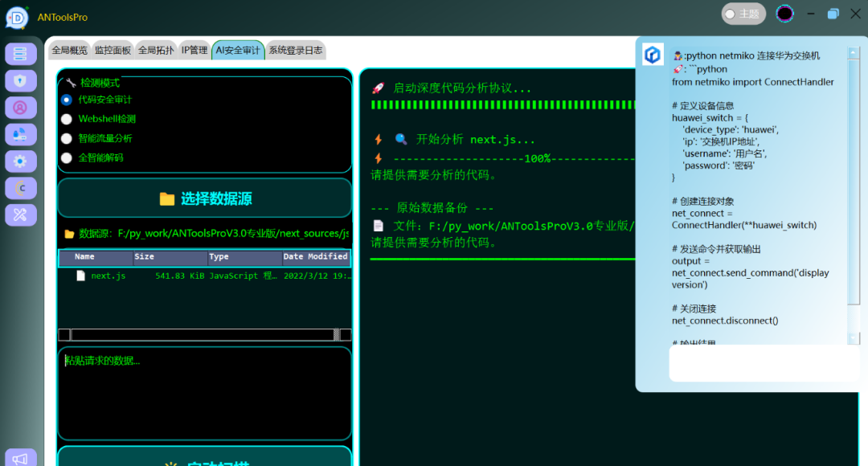Click the green analysis progress bar

coord(502,105)
